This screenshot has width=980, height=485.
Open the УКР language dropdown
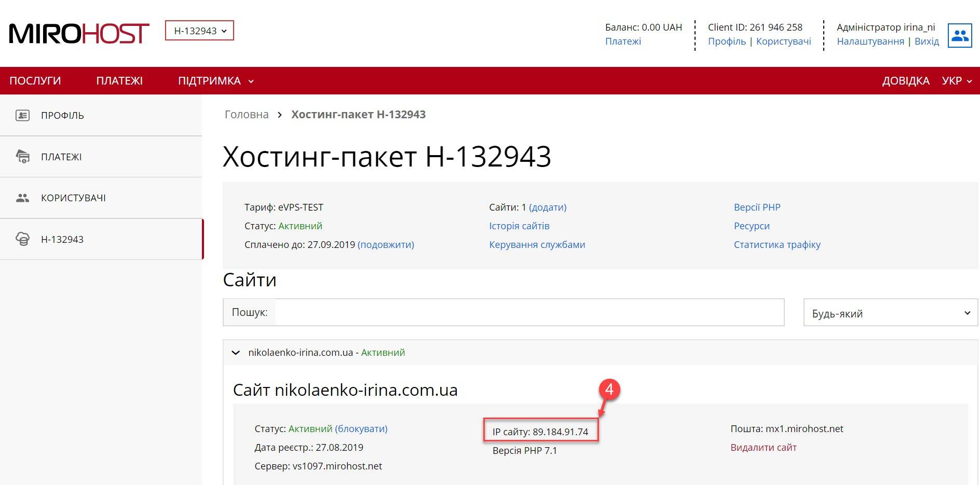coord(957,81)
